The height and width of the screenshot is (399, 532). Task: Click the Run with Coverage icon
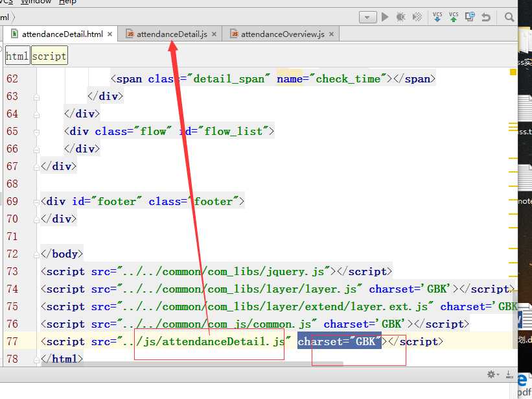pyautogui.click(x=417, y=17)
